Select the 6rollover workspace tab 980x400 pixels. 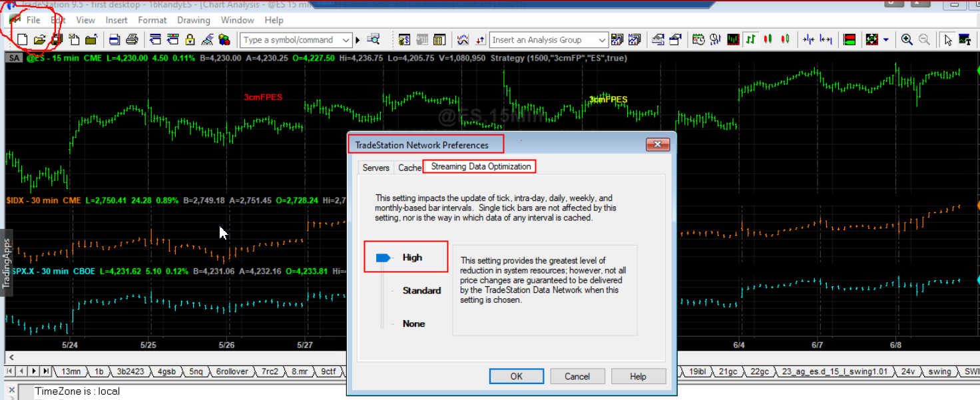(231, 371)
